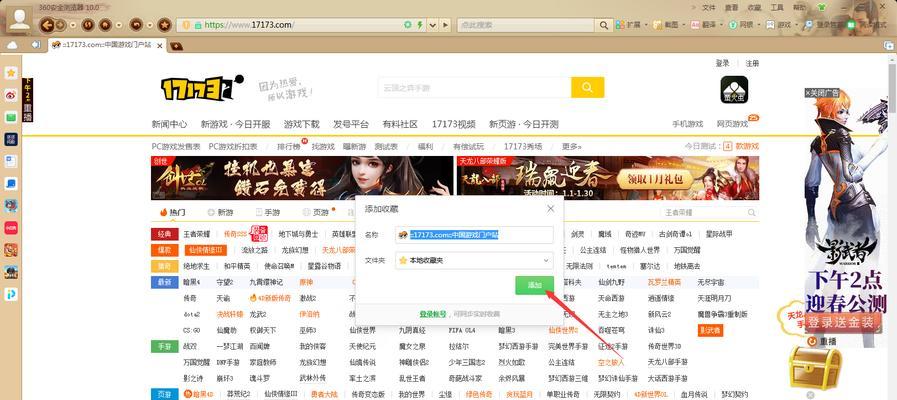
Task: Open dropdown arrow beside Home button
Action: 119,25
